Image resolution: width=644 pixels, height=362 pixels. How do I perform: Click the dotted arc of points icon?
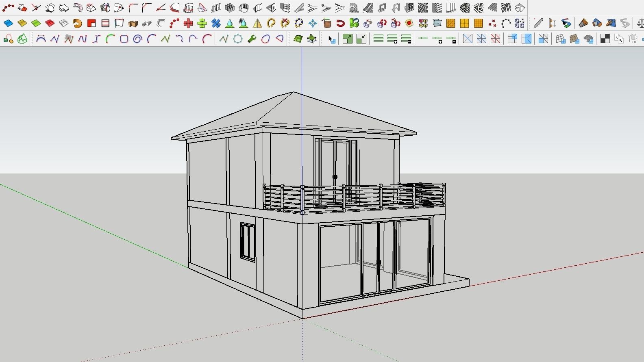pyautogui.click(x=506, y=23)
